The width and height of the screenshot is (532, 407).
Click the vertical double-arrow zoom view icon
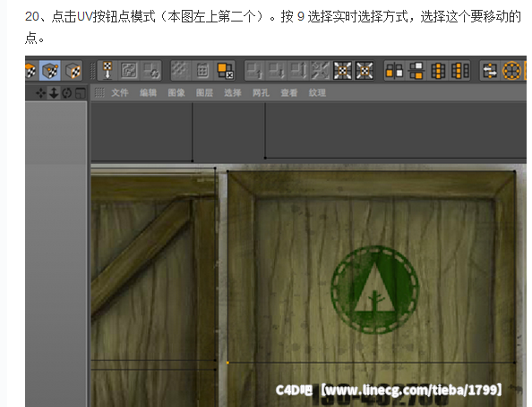(x=54, y=92)
